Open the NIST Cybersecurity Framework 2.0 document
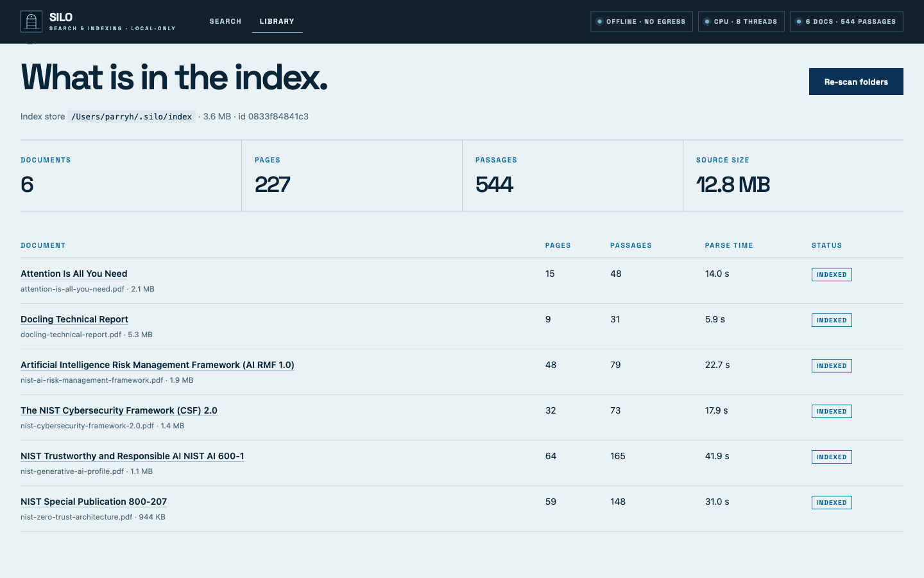The height and width of the screenshot is (578, 924). click(119, 410)
